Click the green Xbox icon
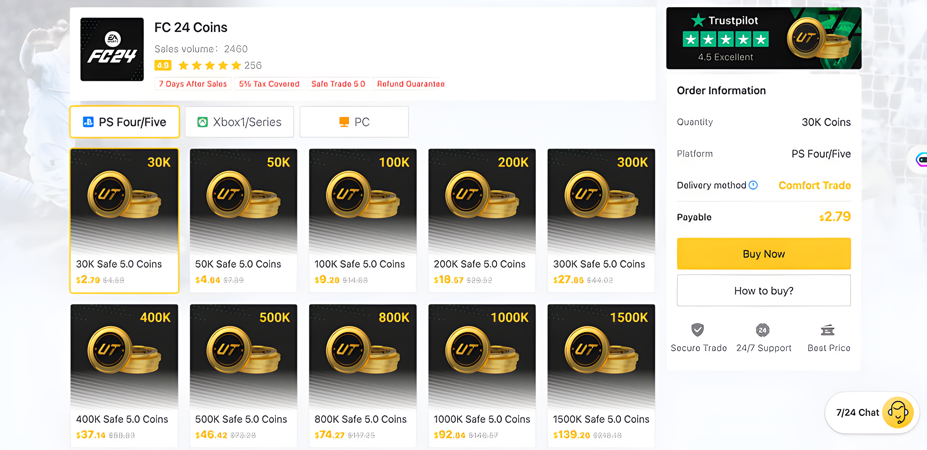The height and width of the screenshot is (450, 927). 202,122
